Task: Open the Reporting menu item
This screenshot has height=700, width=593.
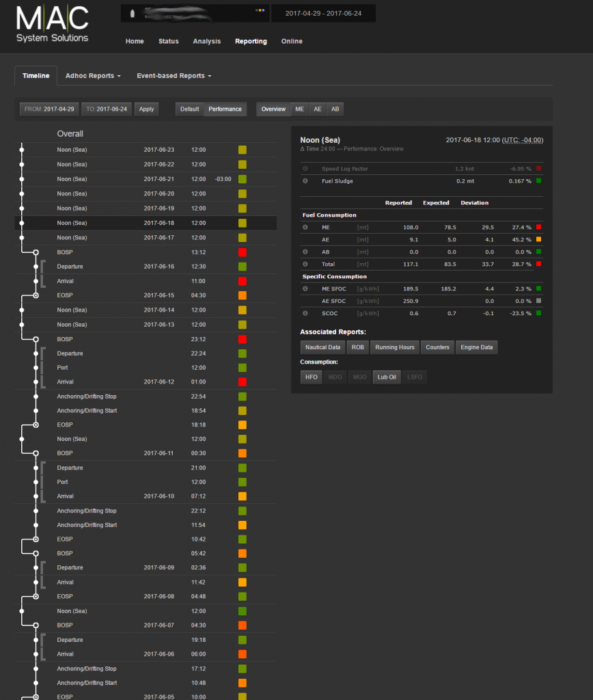Action: (251, 41)
